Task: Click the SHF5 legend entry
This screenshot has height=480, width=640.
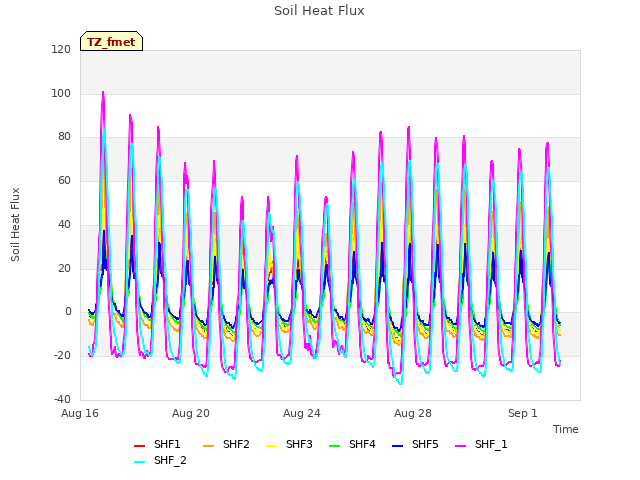Action: (x=415, y=444)
